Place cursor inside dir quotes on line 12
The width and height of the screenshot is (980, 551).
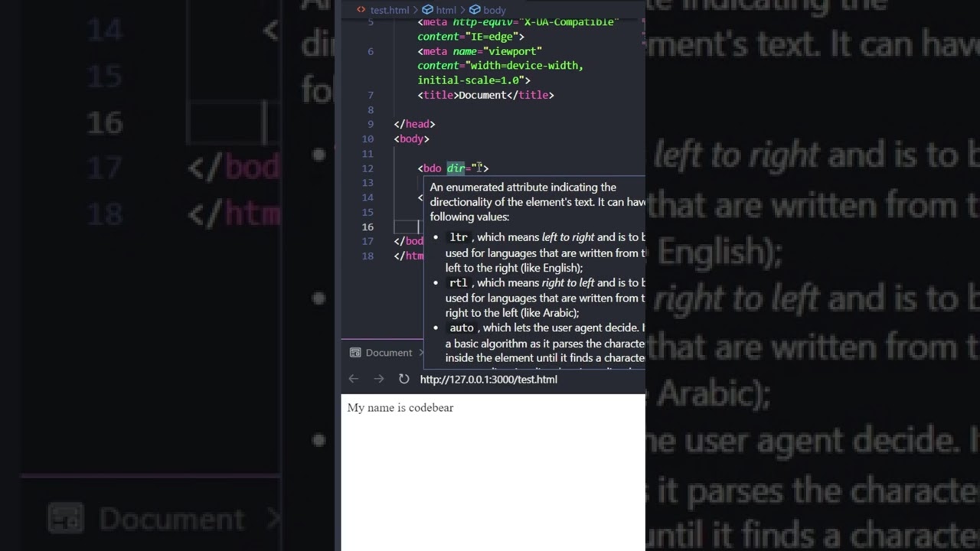(x=479, y=168)
